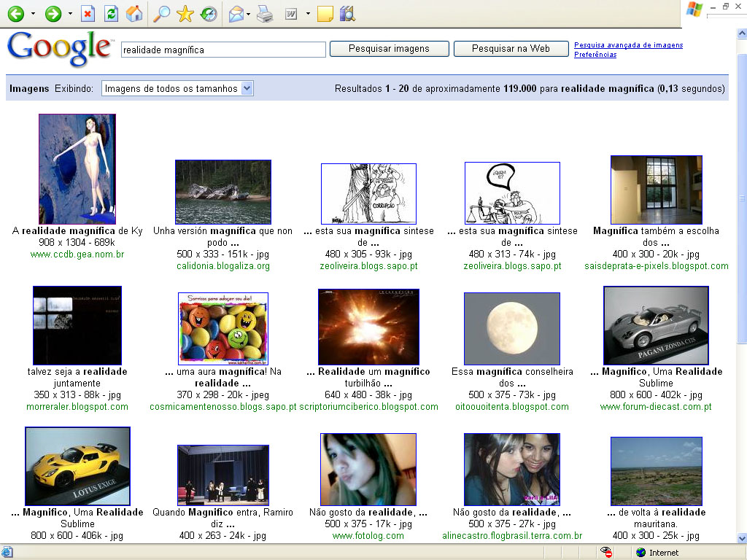Viewport: 747px width, 560px height.
Task: Expand the Forward button history dropdown arrow
Action: click(x=70, y=13)
